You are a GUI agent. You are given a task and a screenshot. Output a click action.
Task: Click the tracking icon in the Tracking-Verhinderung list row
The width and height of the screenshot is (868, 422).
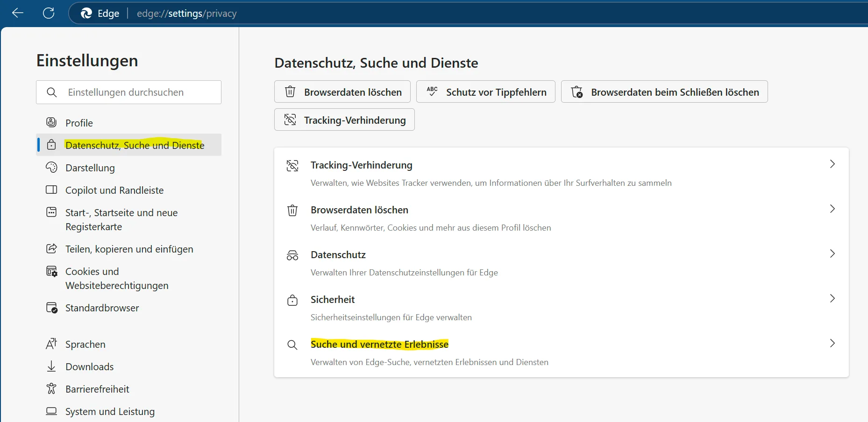292,165
